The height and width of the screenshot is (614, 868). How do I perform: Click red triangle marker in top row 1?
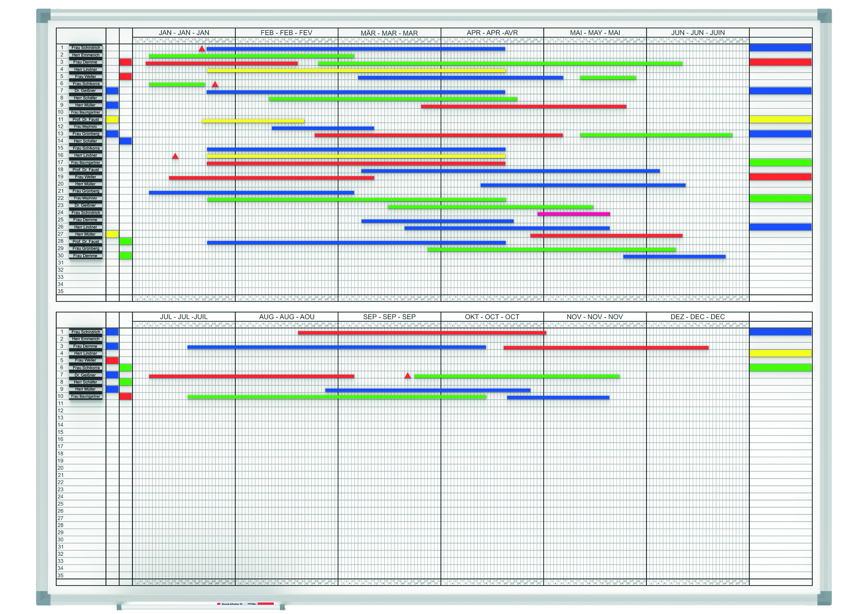tap(202, 49)
